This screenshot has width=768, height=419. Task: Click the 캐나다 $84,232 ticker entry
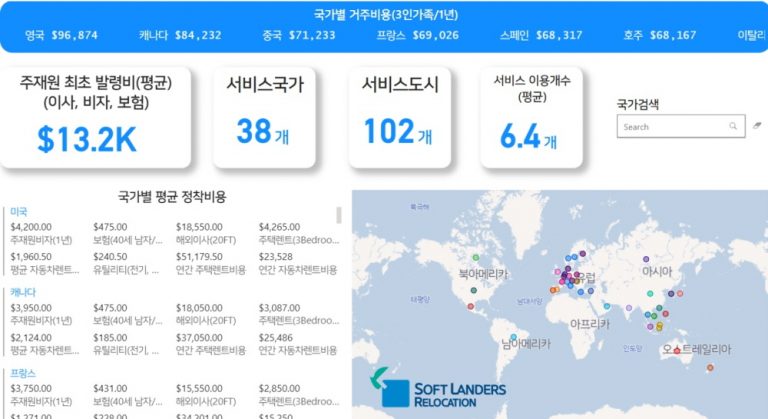coord(180,35)
